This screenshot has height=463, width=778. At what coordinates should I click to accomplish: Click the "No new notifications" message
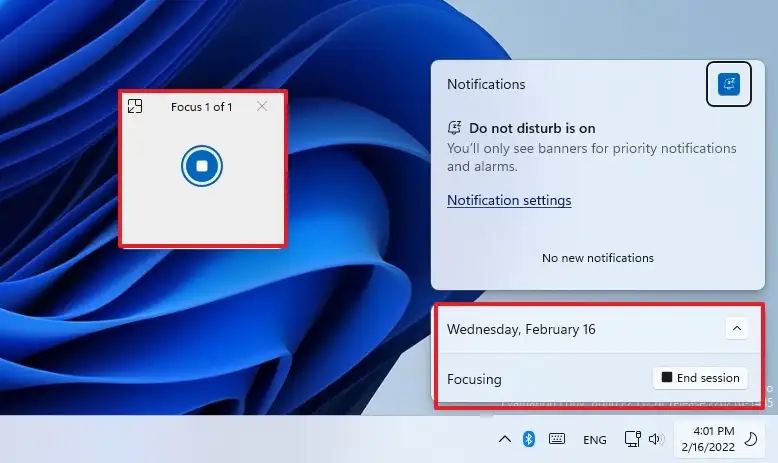[x=597, y=258]
